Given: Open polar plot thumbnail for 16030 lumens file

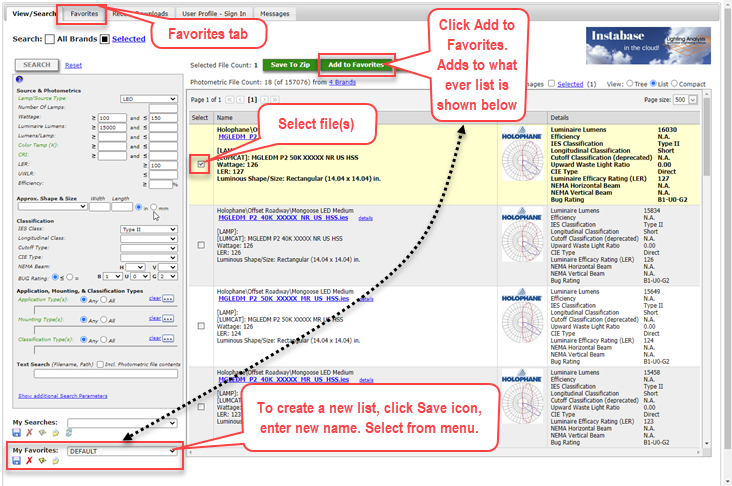Looking at the screenshot, I should (522, 160).
